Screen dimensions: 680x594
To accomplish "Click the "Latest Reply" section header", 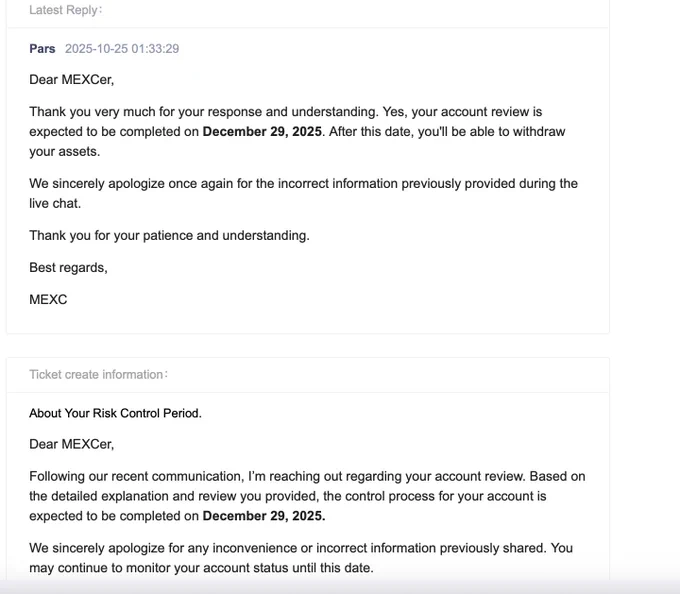I will click(x=65, y=10).
